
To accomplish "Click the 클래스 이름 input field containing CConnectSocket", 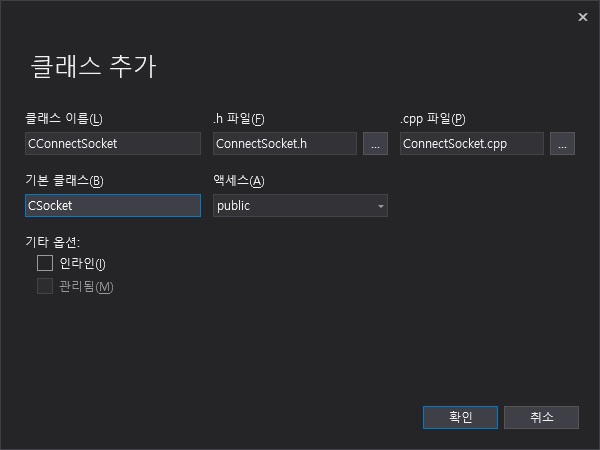I will 113,143.
